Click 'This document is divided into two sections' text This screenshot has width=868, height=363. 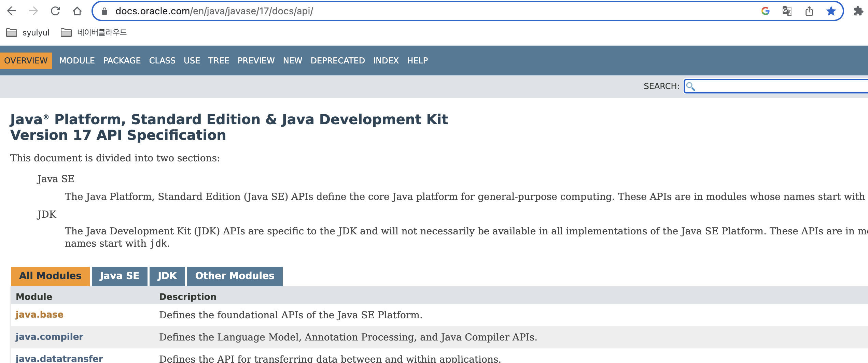point(115,158)
